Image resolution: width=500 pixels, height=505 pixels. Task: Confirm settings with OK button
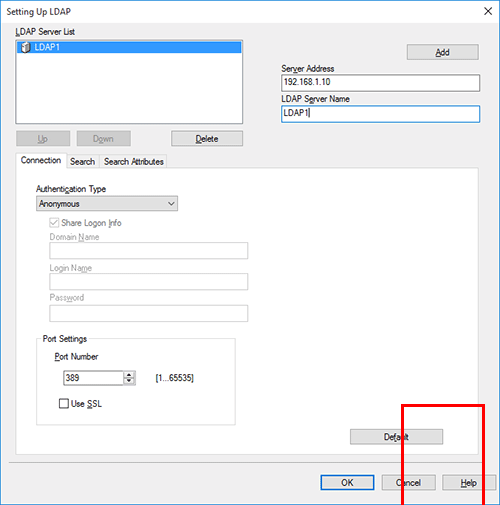tap(347, 483)
